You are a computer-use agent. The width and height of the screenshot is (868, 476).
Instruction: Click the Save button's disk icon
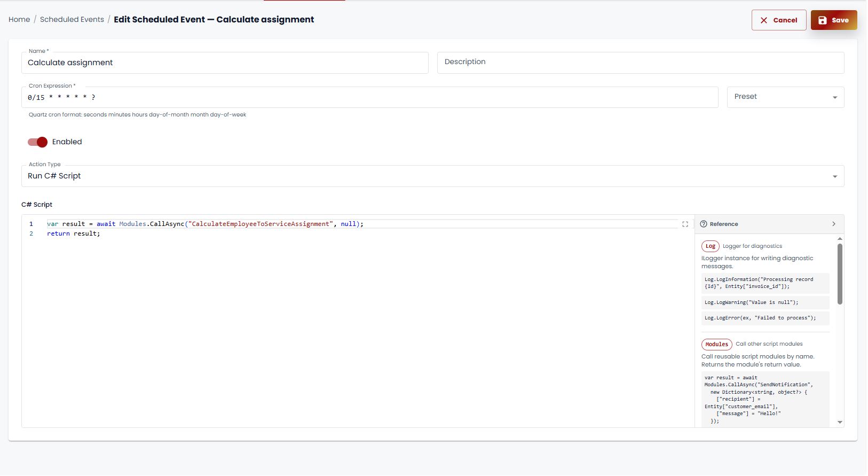823,20
